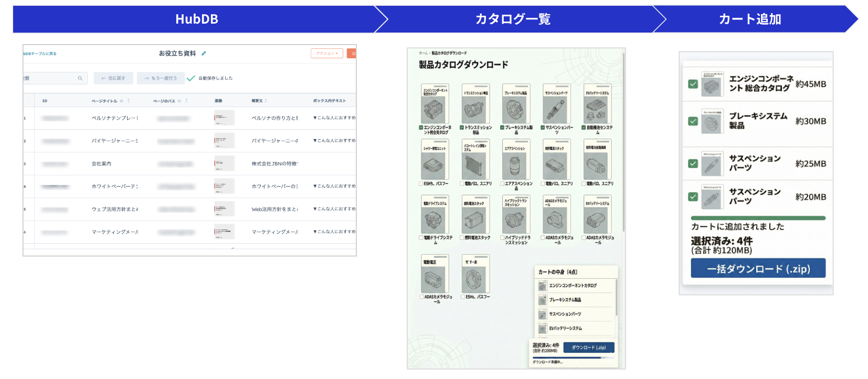Screen dimensions: 868x379
Task: Click the pencil edit icon beside お役立ち資料
Action: [x=204, y=54]
